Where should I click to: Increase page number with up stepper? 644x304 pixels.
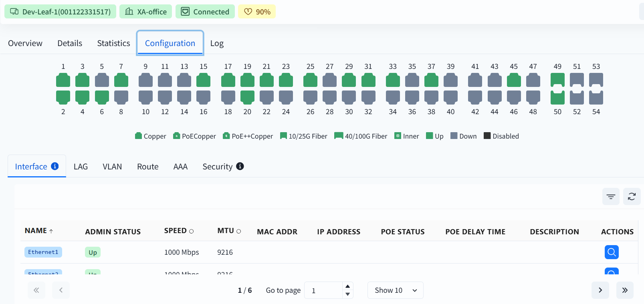coord(347,286)
